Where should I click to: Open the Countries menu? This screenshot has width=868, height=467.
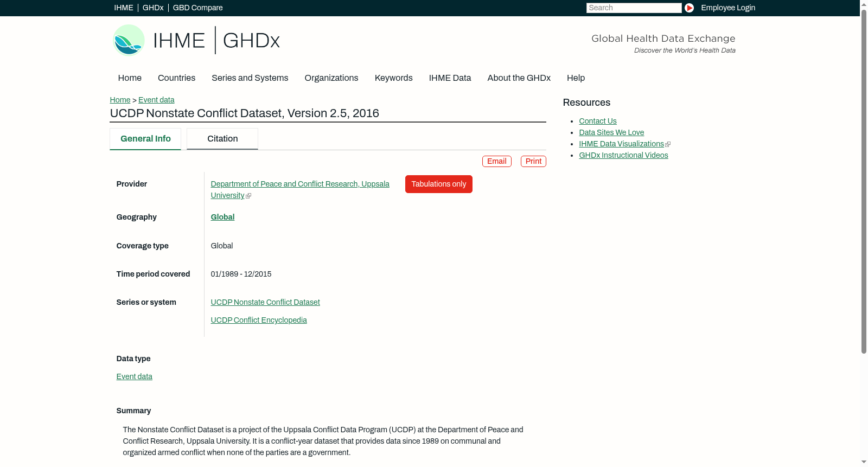176,78
